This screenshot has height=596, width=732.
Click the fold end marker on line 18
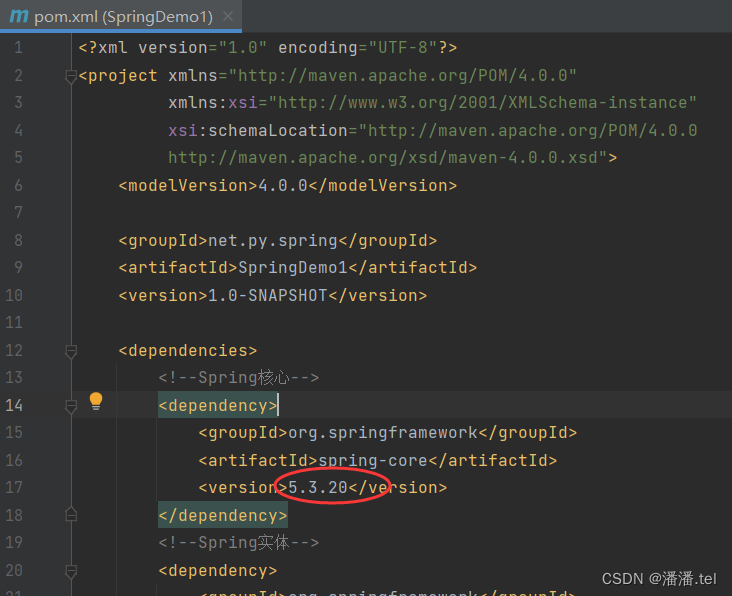[71, 514]
